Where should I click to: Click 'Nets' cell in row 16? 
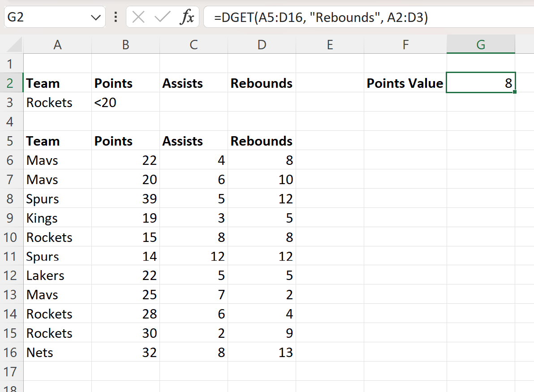57,352
